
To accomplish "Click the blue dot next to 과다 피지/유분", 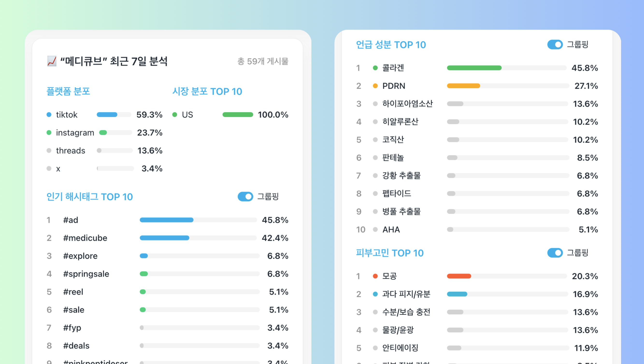I will [375, 294].
